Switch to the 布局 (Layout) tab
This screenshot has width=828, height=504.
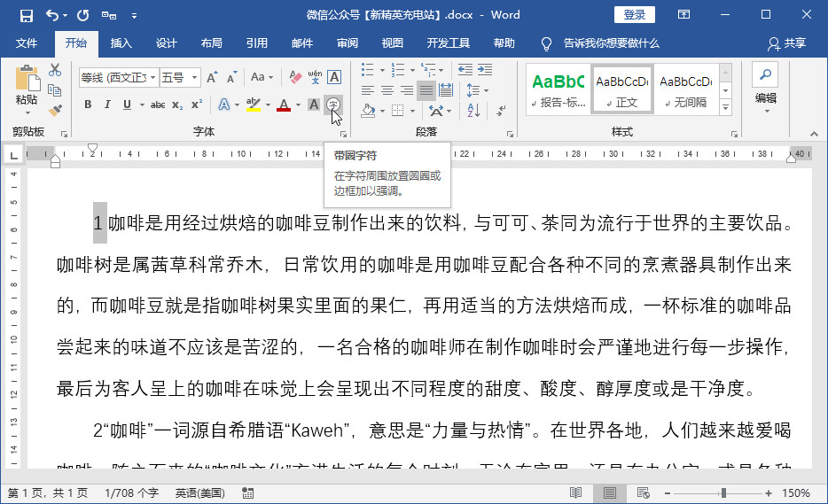click(x=212, y=43)
